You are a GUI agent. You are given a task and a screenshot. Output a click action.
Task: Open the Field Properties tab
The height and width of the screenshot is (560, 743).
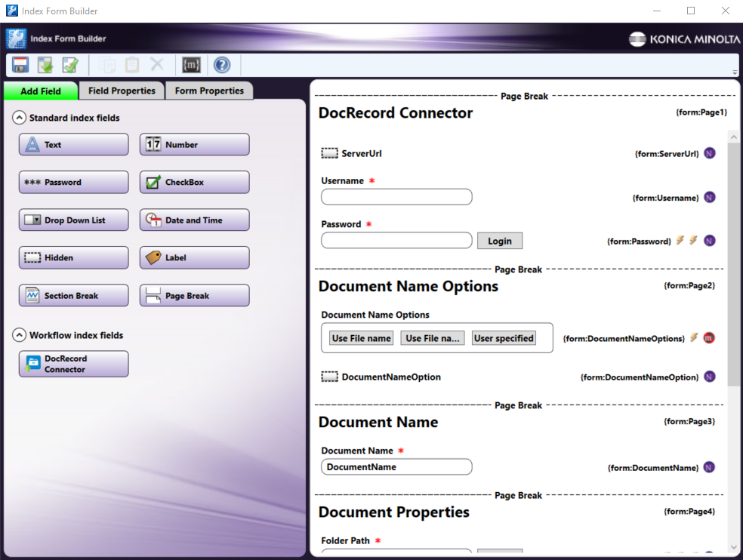pyautogui.click(x=122, y=91)
